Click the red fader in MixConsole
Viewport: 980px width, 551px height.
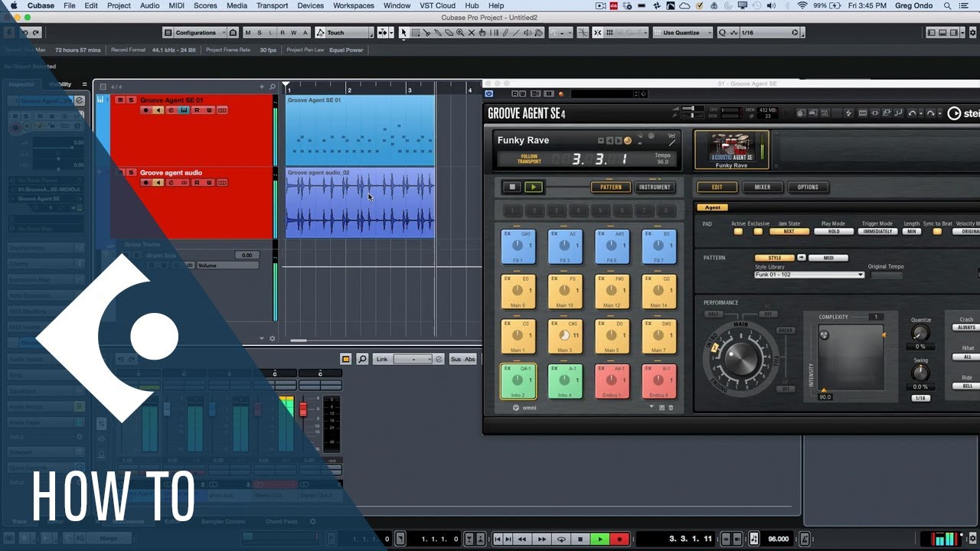pyautogui.click(x=302, y=409)
